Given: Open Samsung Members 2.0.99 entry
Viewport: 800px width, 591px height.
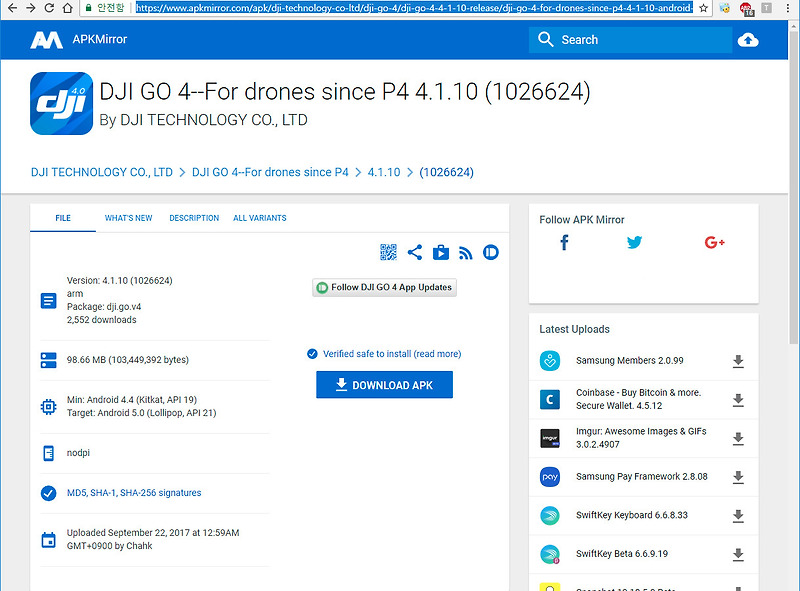Looking at the screenshot, I should (x=630, y=360).
